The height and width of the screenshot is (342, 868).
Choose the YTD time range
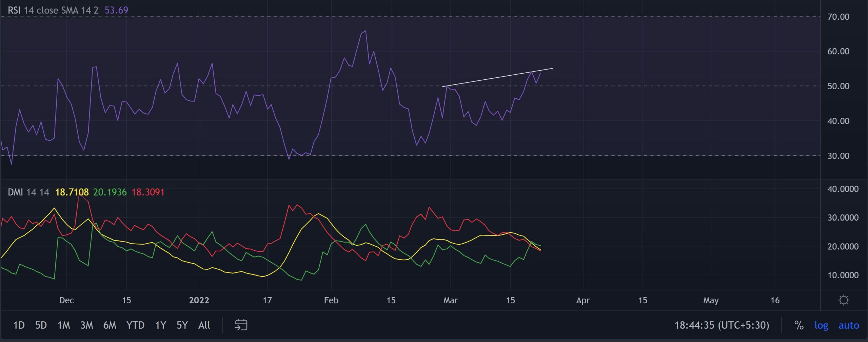tap(136, 325)
